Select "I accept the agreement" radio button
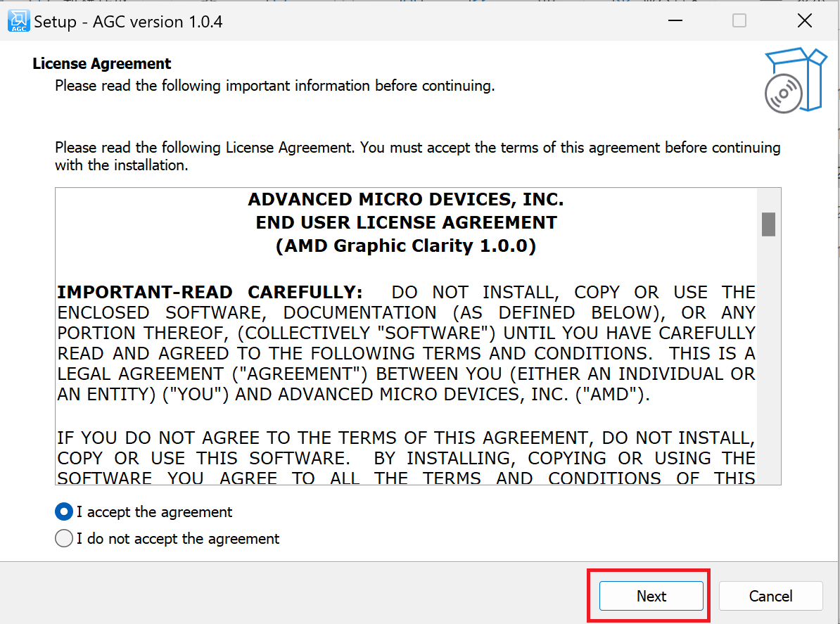The height and width of the screenshot is (624, 840). point(64,512)
